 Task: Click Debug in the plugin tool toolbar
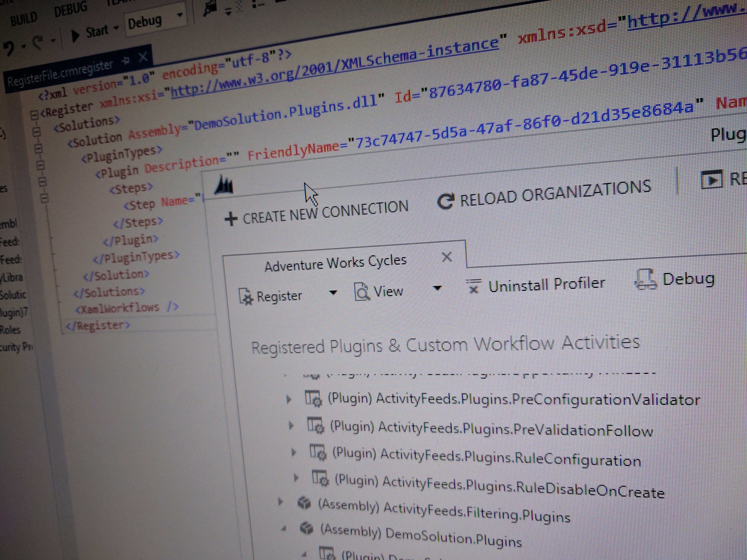point(689,279)
